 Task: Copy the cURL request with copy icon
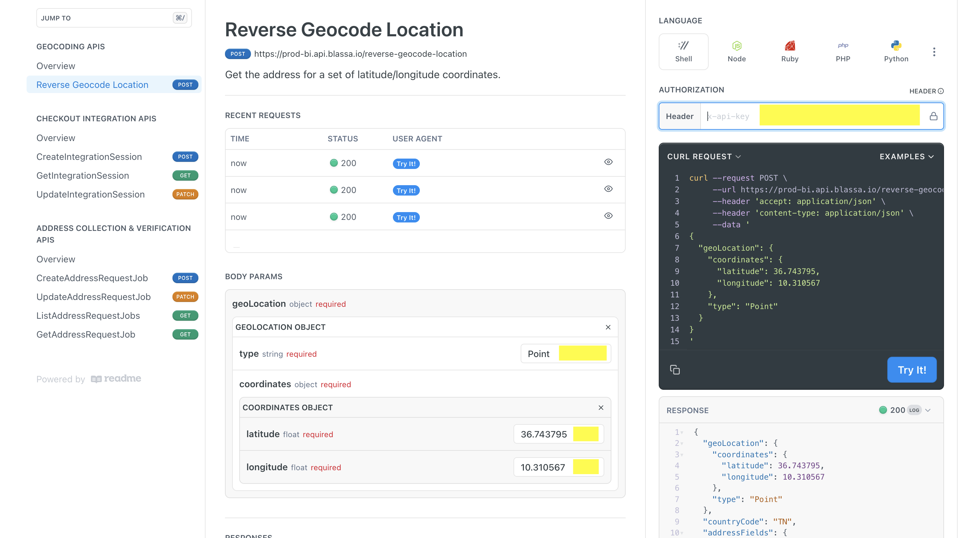point(675,369)
